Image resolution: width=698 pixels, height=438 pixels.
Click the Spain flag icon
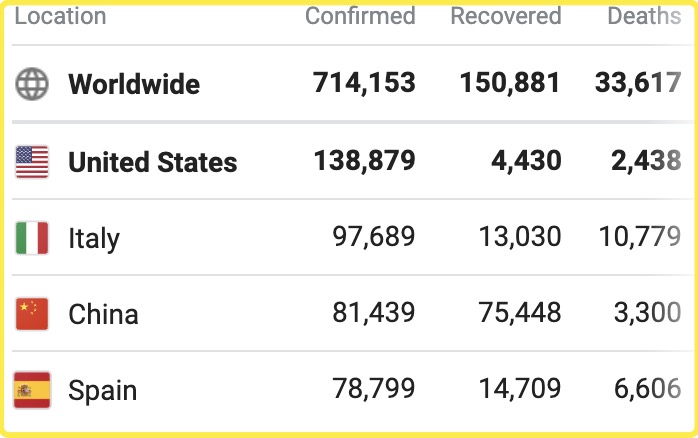[x=32, y=390]
